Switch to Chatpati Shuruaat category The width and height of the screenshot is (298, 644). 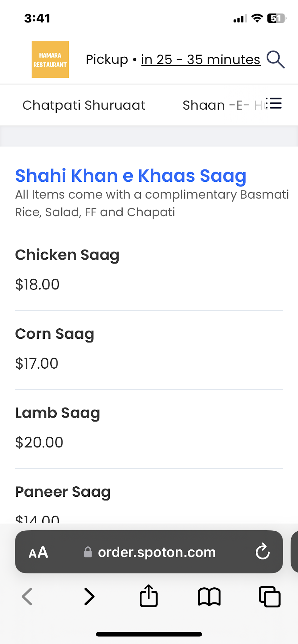pyautogui.click(x=84, y=105)
